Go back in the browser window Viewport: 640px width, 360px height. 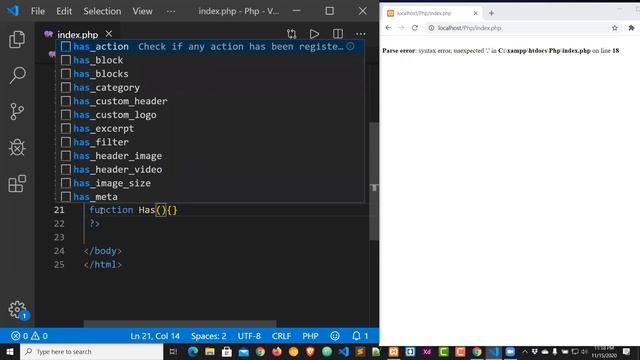click(388, 28)
